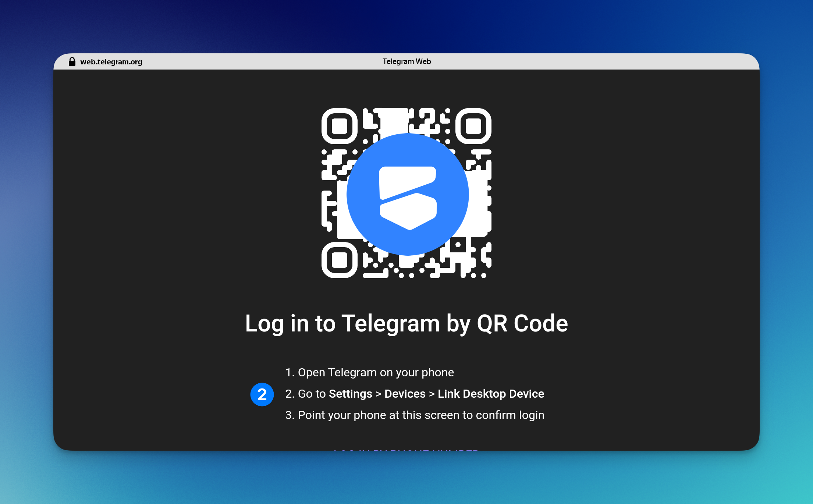Click the web.telegram.org address text
The height and width of the screenshot is (504, 813).
pos(111,62)
